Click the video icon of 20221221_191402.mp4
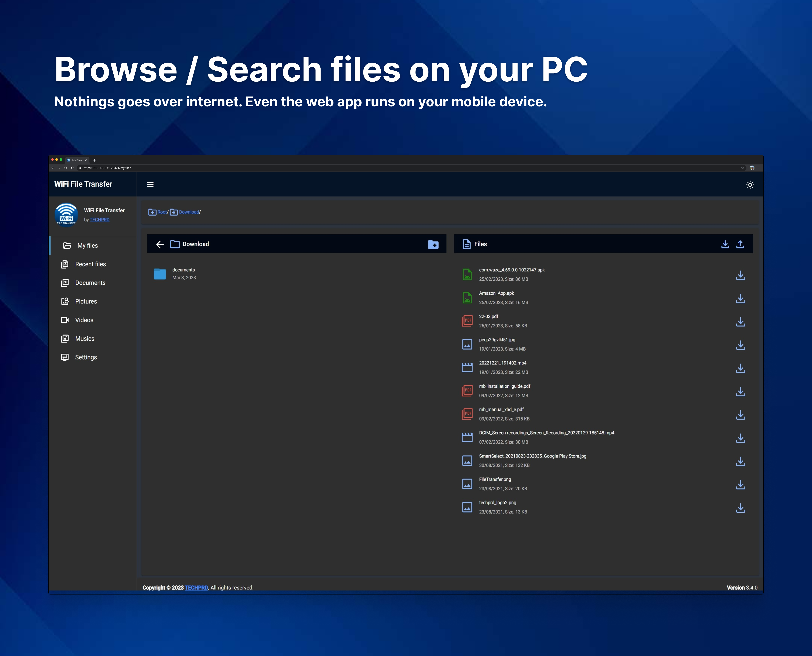 (467, 367)
